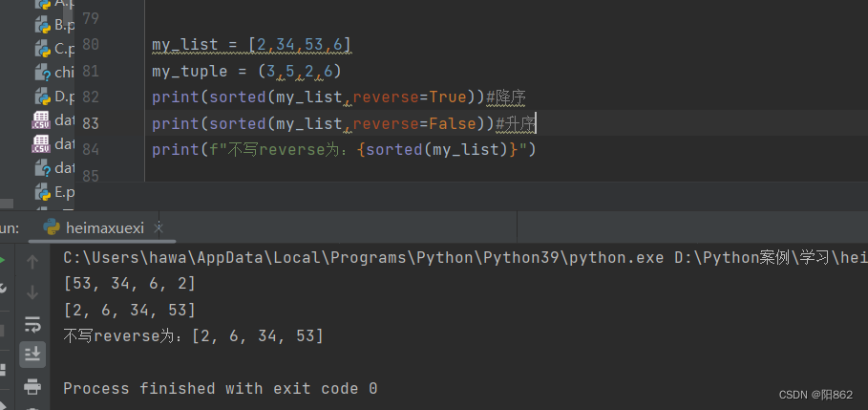Select the chi unknown-type file
Screen dimensions: 868x410
pyautogui.click(x=54, y=72)
